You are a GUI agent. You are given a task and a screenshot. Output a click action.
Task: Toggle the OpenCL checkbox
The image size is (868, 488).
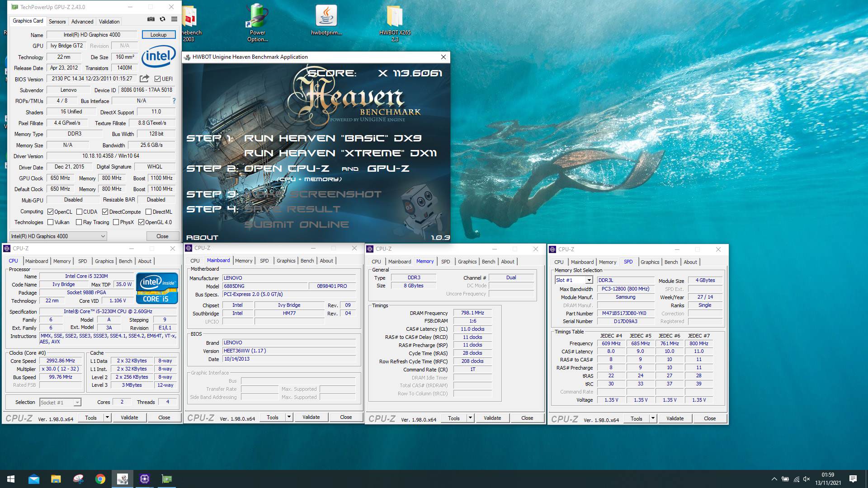[x=51, y=211]
